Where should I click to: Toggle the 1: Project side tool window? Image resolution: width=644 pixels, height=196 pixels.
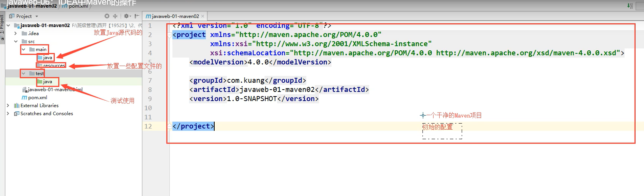tap(2, 24)
